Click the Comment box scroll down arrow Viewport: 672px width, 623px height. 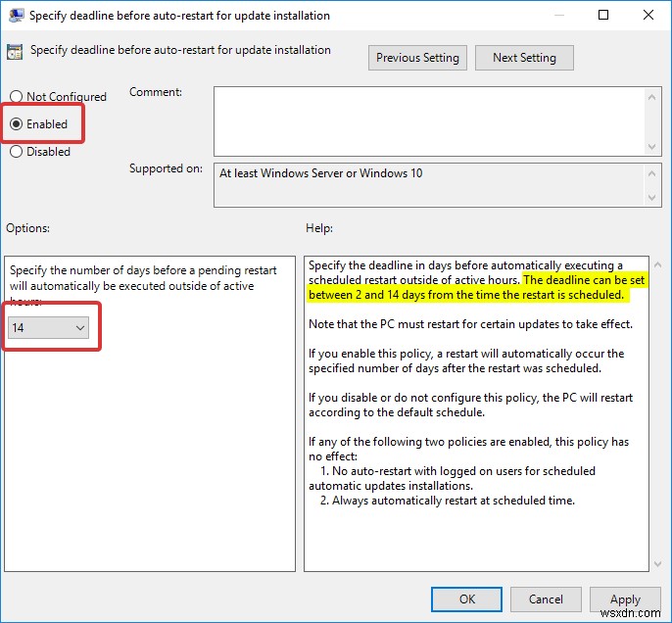coord(651,147)
